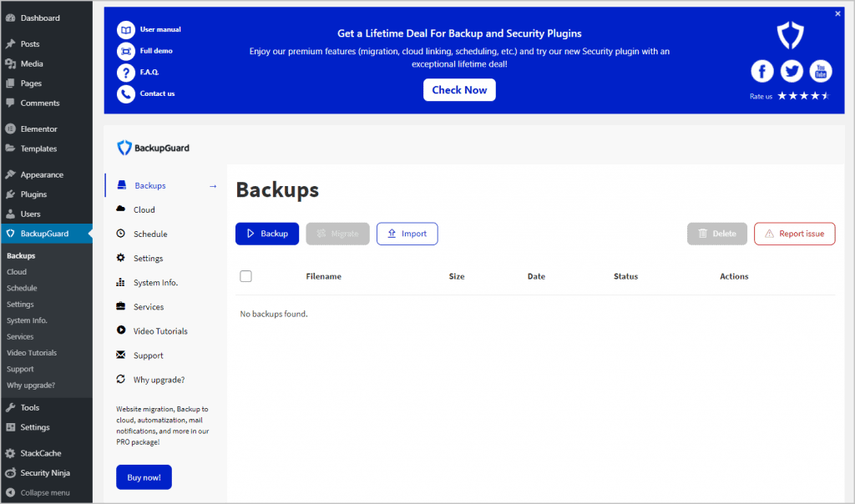Collapse the WordPress admin menu
855x504 pixels.
pyautogui.click(x=47, y=492)
